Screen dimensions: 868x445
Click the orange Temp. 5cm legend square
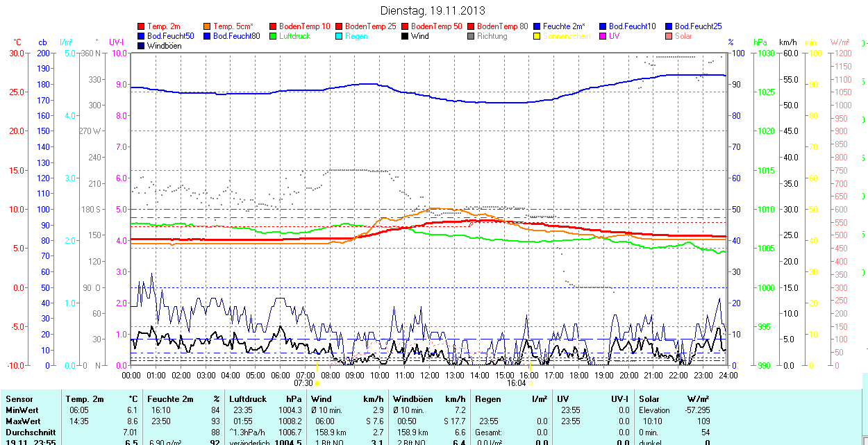click(x=208, y=26)
